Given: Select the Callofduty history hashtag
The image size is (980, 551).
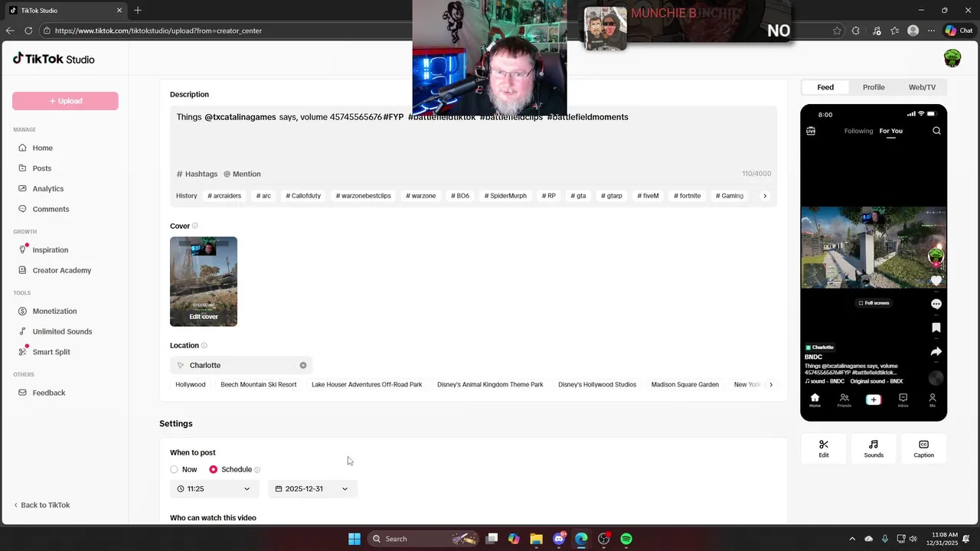Looking at the screenshot, I should pyautogui.click(x=303, y=196).
